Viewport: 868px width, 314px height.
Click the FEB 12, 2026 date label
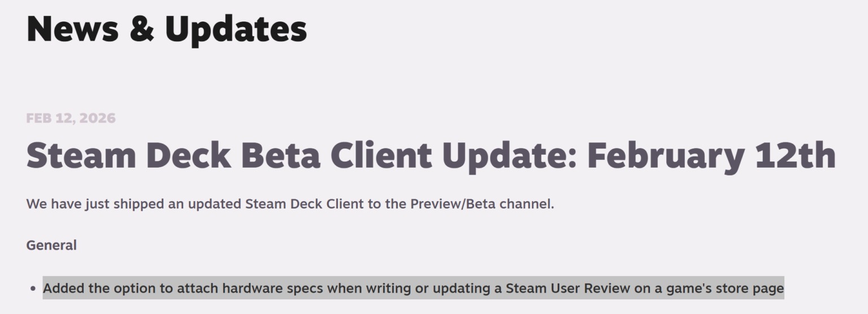[71, 118]
